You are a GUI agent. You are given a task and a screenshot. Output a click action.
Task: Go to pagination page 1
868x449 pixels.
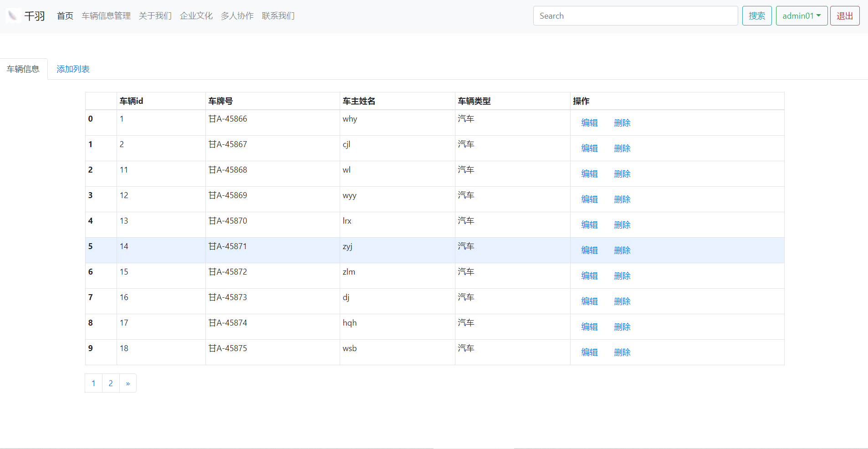click(x=94, y=383)
